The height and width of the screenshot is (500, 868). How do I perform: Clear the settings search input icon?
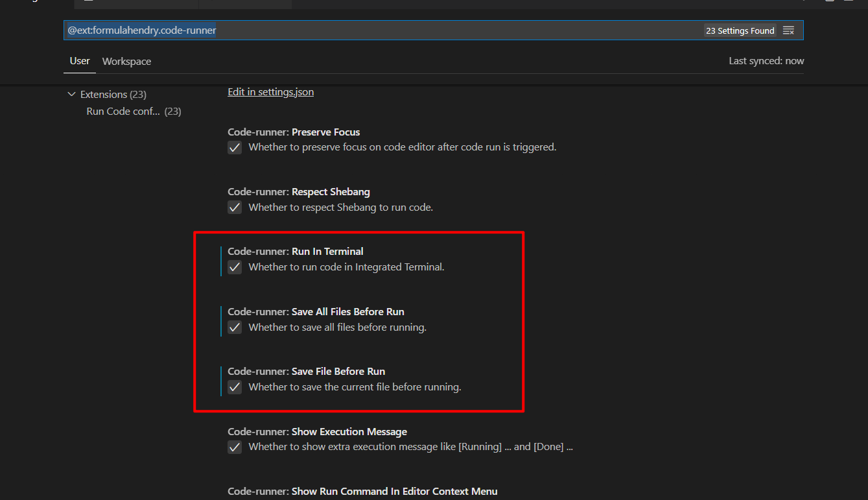pyautogui.click(x=788, y=30)
